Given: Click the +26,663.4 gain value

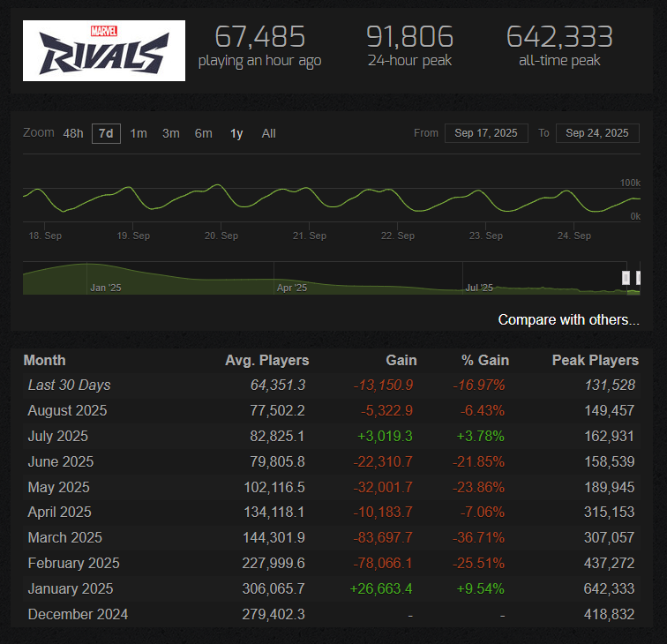Looking at the screenshot, I should (381, 588).
